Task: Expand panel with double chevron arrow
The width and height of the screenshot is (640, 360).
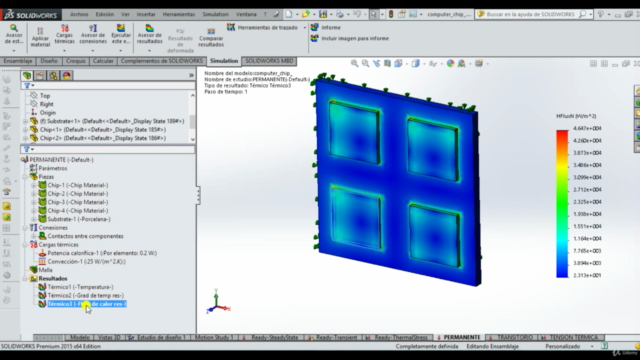Action: tap(191, 76)
